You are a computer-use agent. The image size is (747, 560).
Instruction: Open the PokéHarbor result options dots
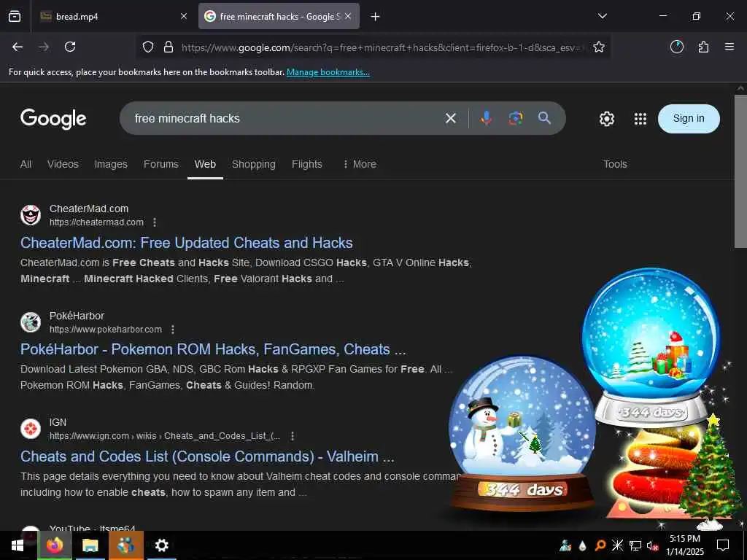click(x=173, y=330)
